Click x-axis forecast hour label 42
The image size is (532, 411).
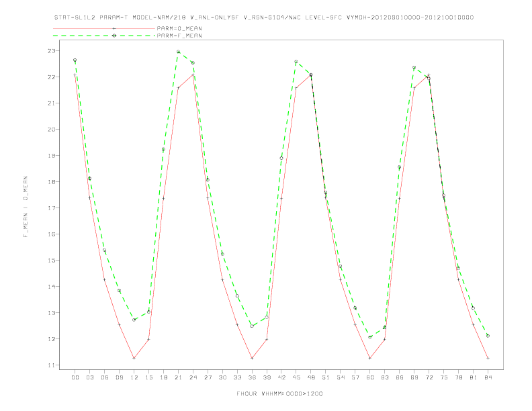click(x=281, y=377)
